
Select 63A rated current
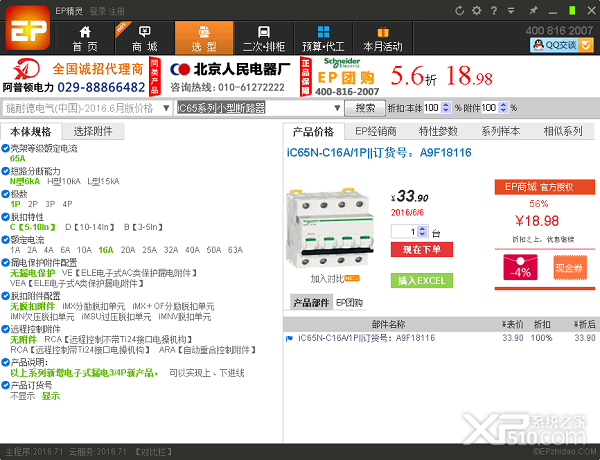[235, 250]
